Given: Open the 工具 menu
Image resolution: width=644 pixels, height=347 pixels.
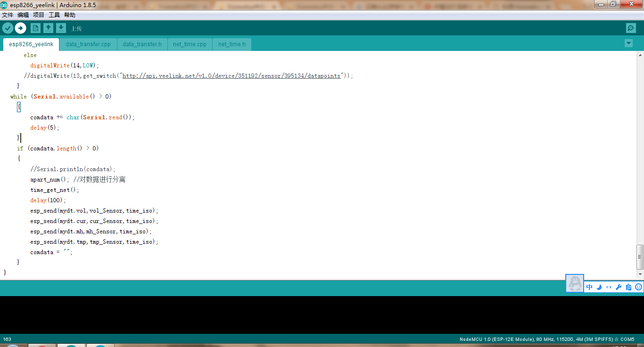Looking at the screenshot, I should coord(54,15).
